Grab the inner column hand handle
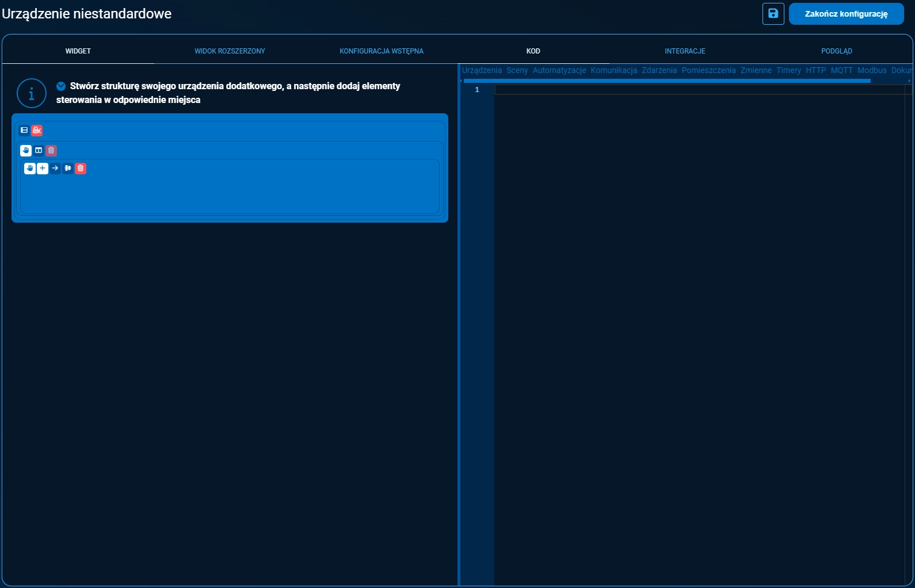Viewport: 915px width, 588px height. [30, 168]
